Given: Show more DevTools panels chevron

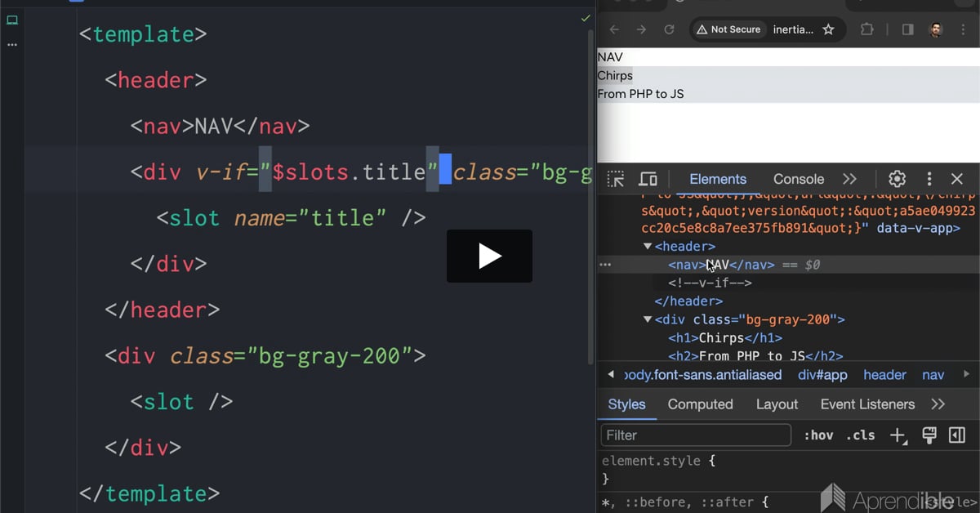Looking at the screenshot, I should tap(849, 179).
